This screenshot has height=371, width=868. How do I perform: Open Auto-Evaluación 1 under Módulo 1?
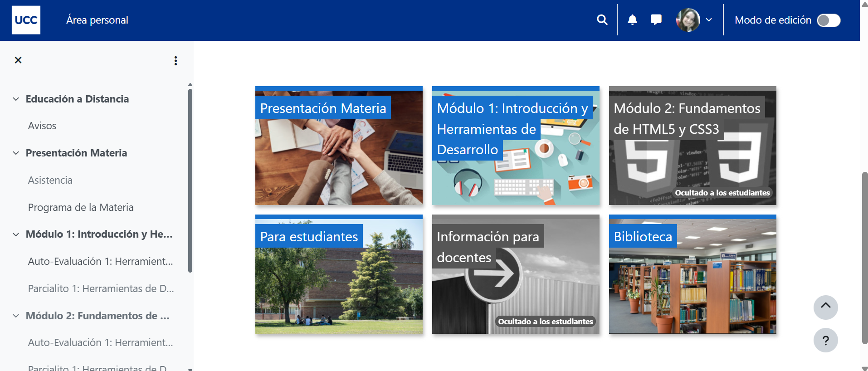pyautogui.click(x=100, y=261)
